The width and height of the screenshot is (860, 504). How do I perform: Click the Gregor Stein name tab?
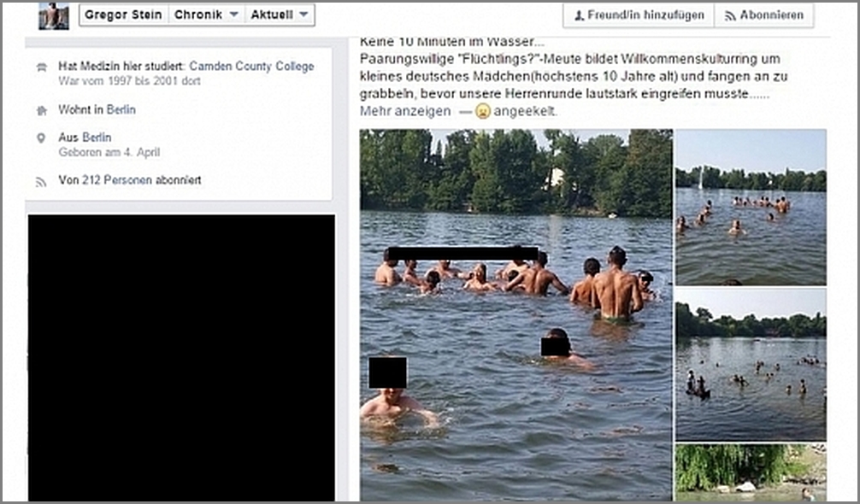coord(123,15)
